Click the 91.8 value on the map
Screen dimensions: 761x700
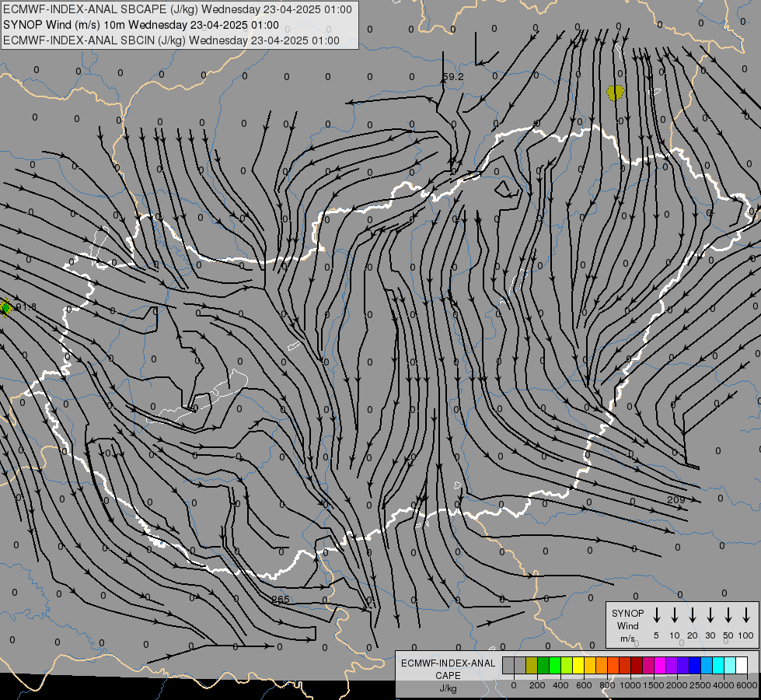click(26, 307)
